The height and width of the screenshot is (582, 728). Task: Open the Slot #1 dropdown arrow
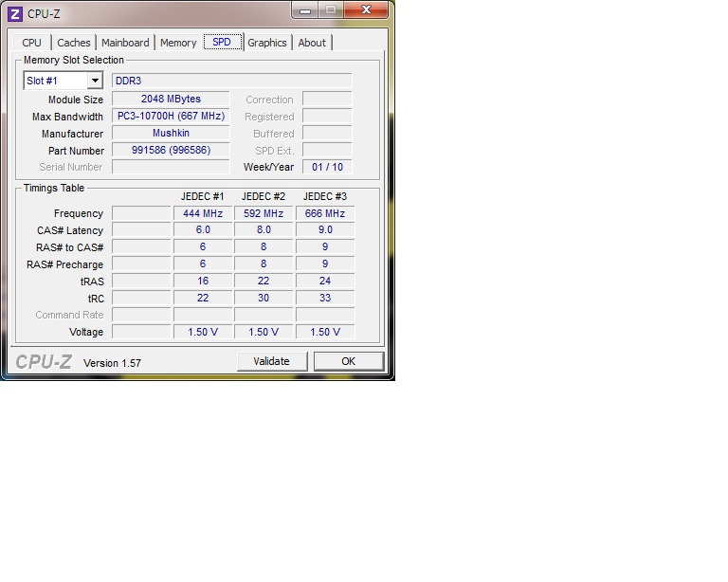(95, 81)
